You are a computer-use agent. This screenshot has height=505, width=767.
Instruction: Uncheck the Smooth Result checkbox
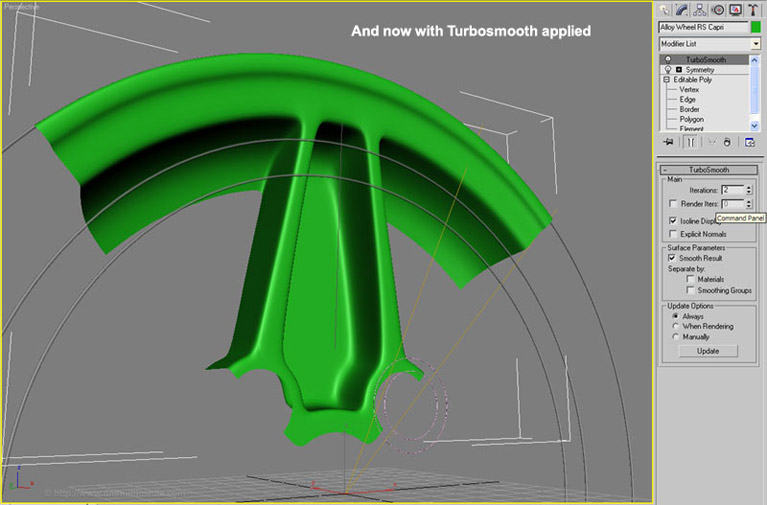[673, 258]
